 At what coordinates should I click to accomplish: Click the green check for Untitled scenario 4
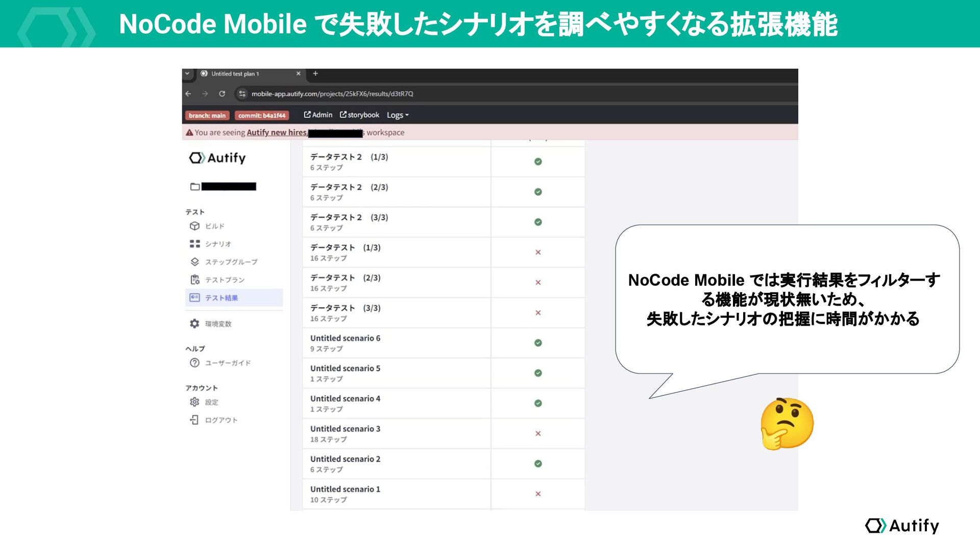pos(538,403)
